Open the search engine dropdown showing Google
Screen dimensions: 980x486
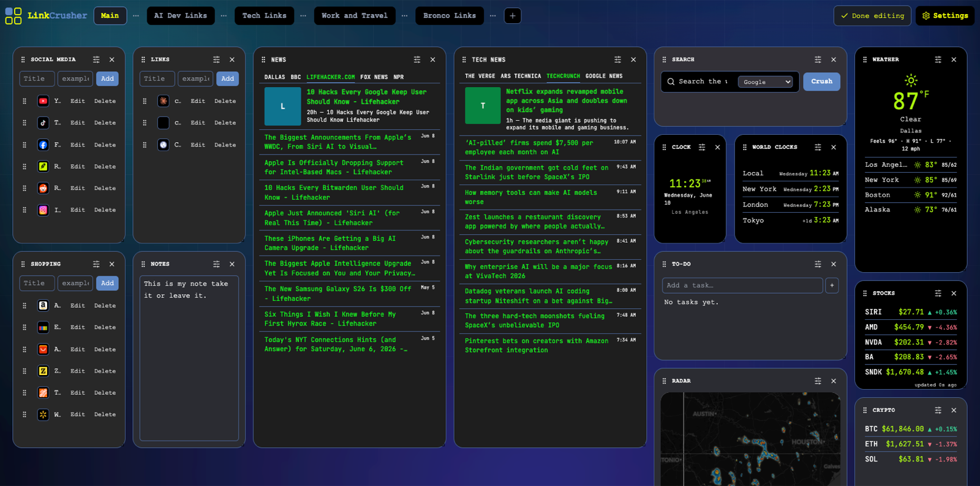tap(766, 82)
